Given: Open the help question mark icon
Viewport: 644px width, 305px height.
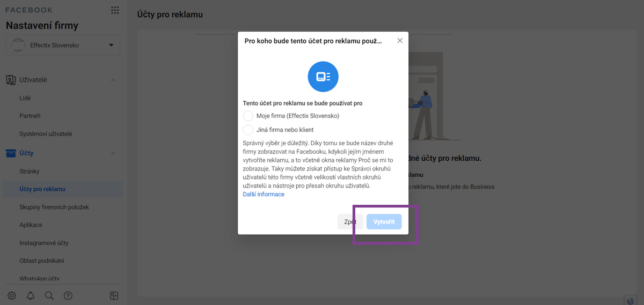Looking at the screenshot, I should tap(68, 295).
